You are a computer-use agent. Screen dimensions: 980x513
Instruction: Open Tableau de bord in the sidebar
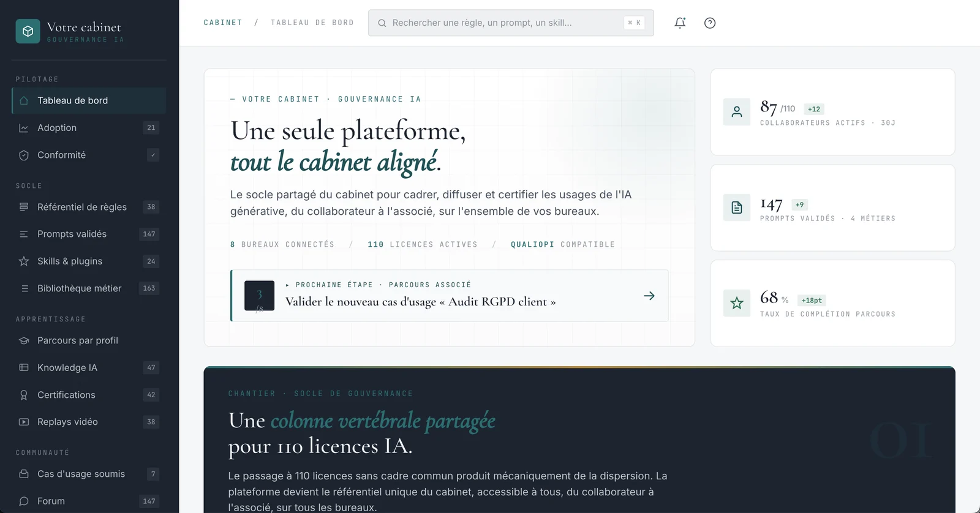click(x=89, y=100)
